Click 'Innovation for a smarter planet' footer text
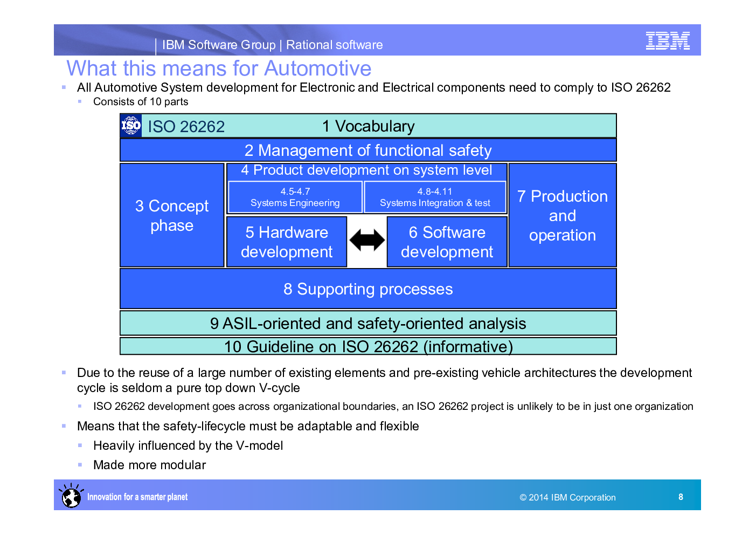 (x=137, y=497)
